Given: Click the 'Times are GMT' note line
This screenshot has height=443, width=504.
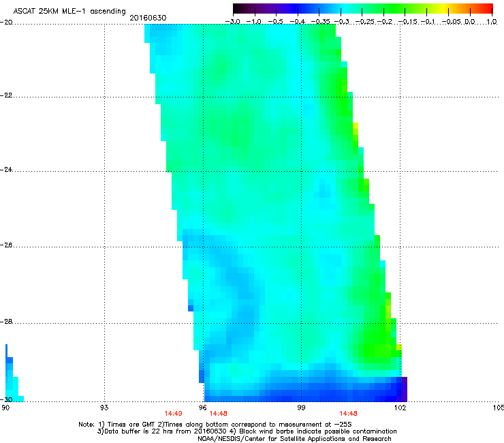Looking at the screenshot, I should tap(215, 425).
